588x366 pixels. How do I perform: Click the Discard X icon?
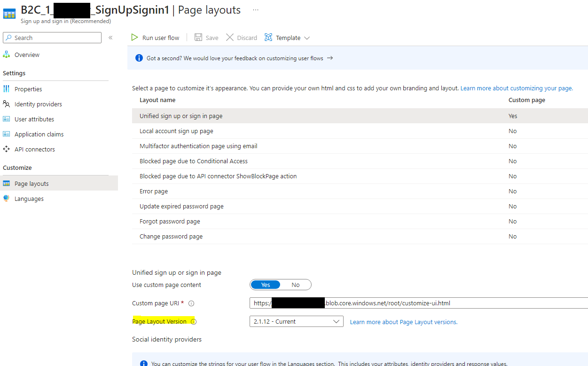click(230, 38)
